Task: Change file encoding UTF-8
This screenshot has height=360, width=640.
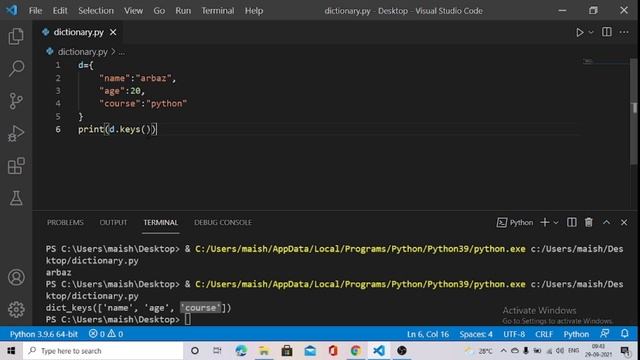Action: click(x=514, y=334)
